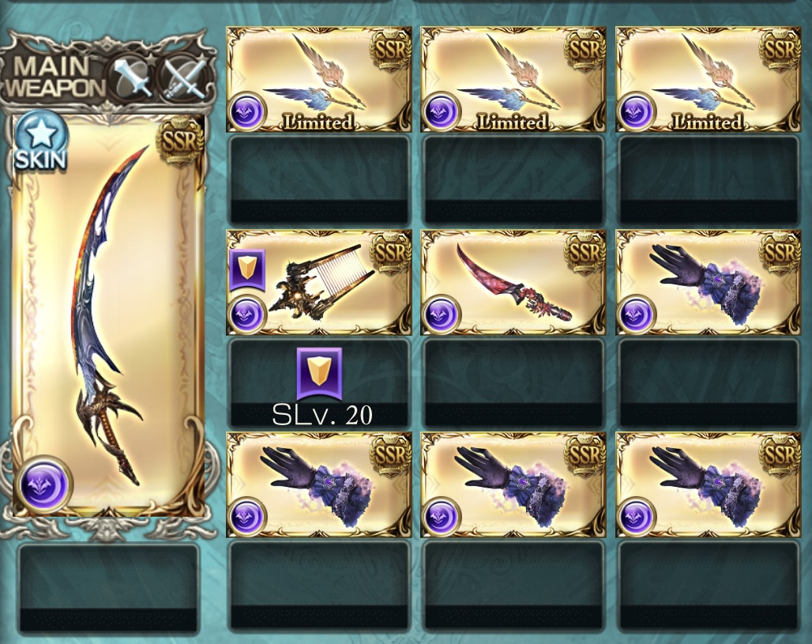This screenshot has width=812, height=644.
Task: Select the second Limited feather weapon card
Action: tap(513, 79)
